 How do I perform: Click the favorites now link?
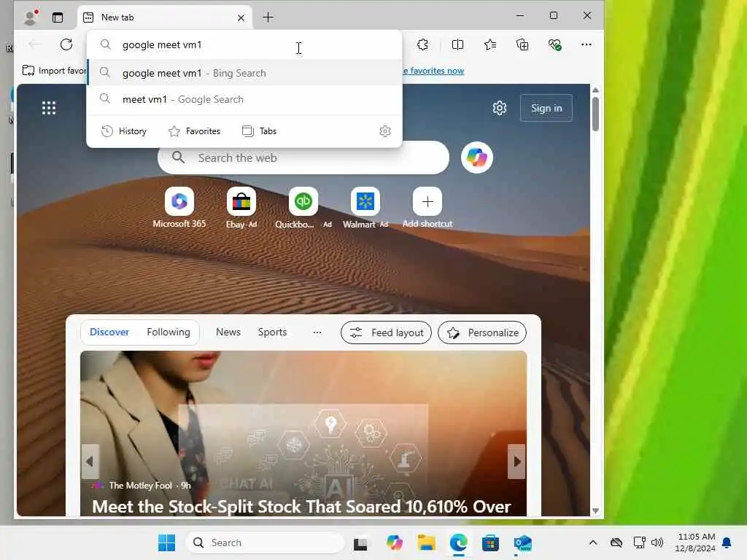433,71
